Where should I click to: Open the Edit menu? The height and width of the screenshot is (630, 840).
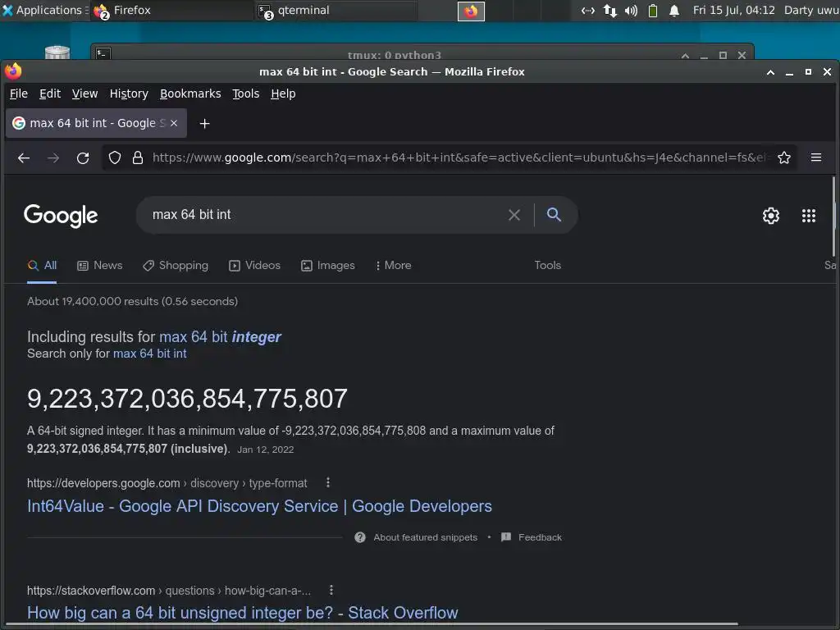coord(50,94)
